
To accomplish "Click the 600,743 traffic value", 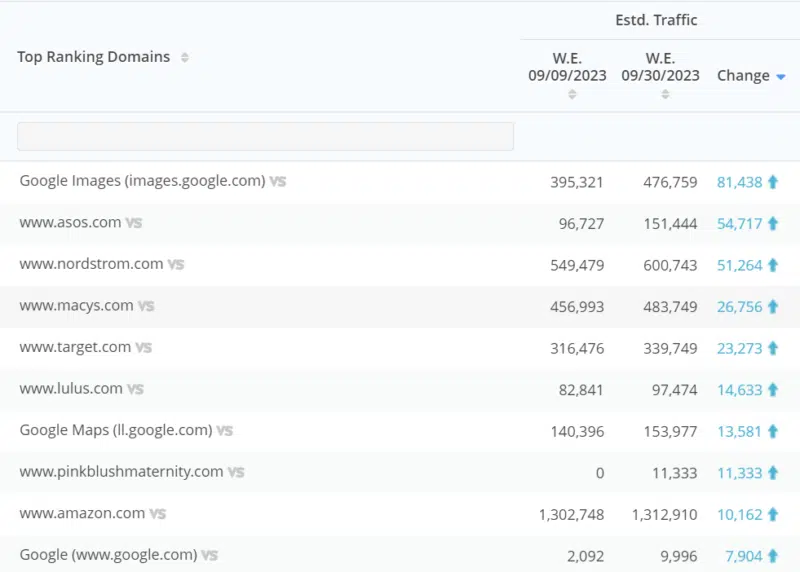I will coord(670,265).
